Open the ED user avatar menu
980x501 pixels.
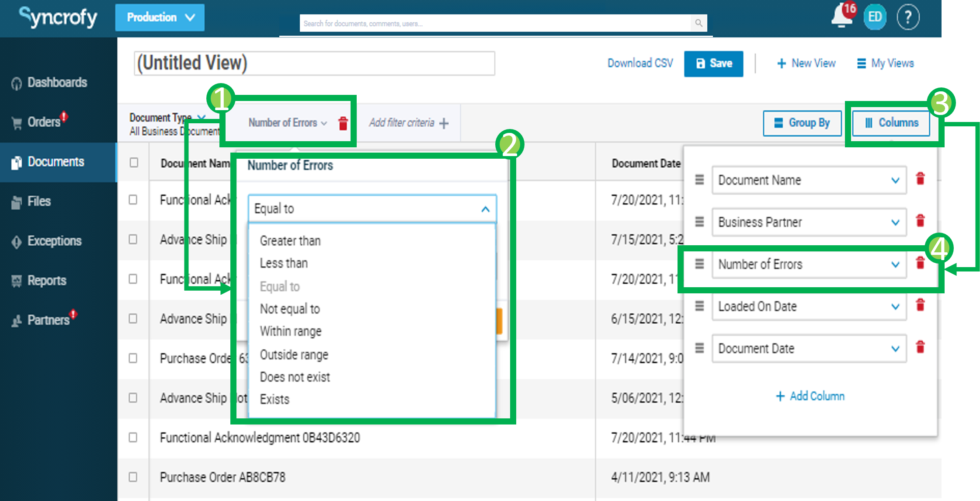click(875, 17)
